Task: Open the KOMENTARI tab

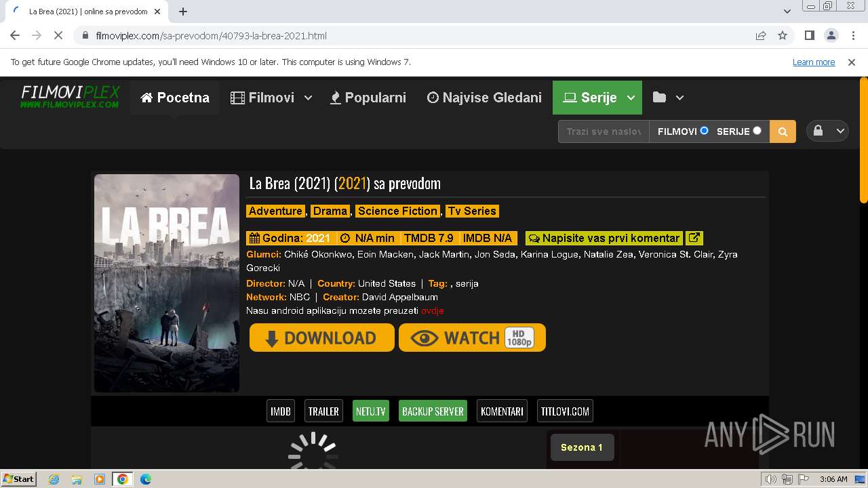Action: click(502, 411)
